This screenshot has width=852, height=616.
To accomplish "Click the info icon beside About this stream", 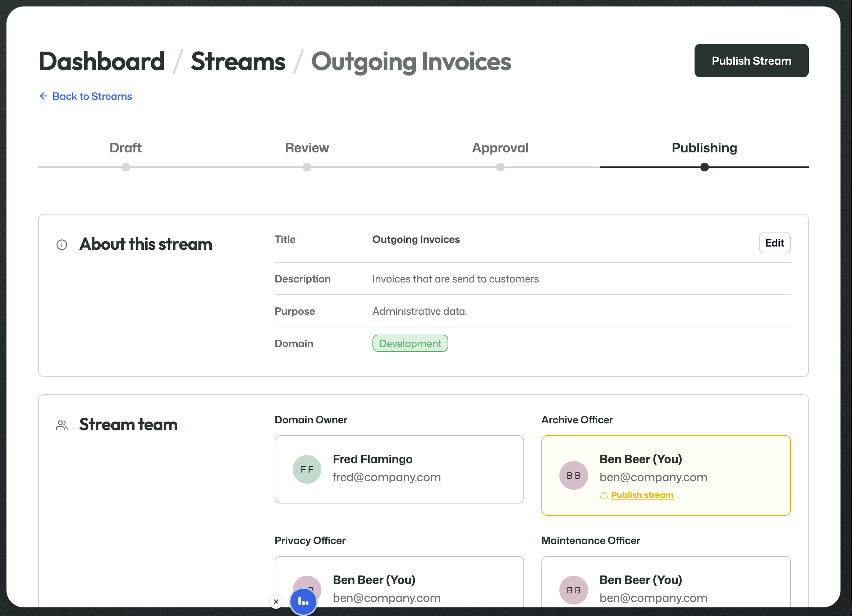I will click(62, 245).
